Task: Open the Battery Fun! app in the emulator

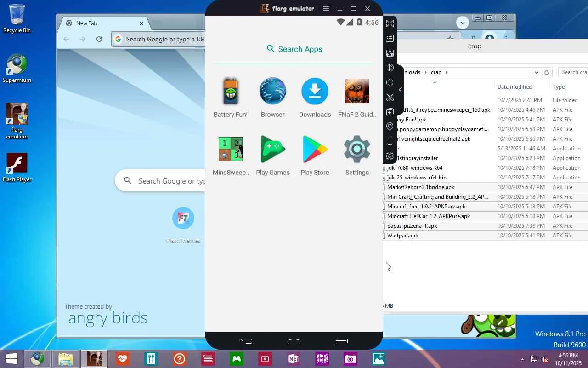Action: tap(231, 97)
